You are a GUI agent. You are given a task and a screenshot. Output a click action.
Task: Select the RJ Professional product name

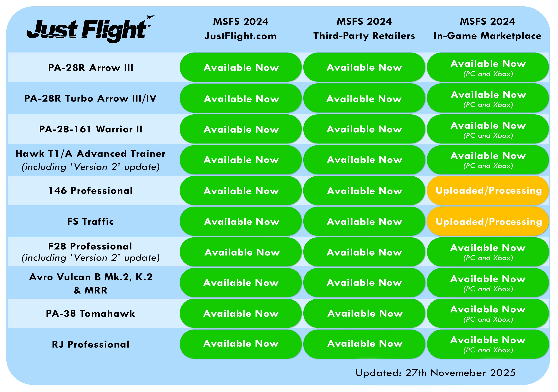(x=90, y=344)
